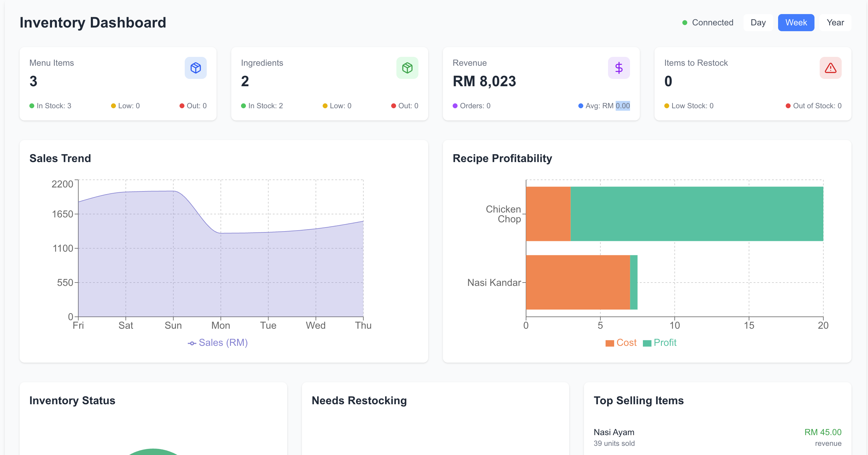Image resolution: width=868 pixels, height=455 pixels.
Task: Click the Out of Stock: 0 indicator
Action: (814, 106)
